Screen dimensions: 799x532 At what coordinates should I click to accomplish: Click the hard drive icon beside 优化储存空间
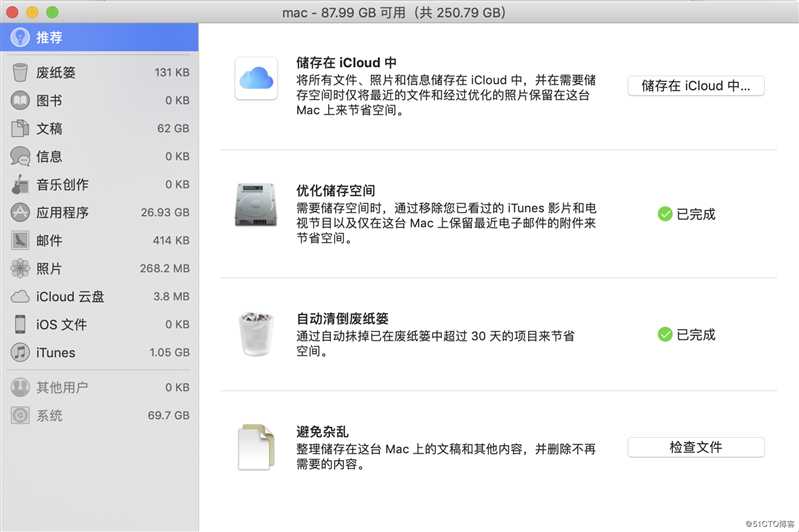pyautogui.click(x=256, y=205)
